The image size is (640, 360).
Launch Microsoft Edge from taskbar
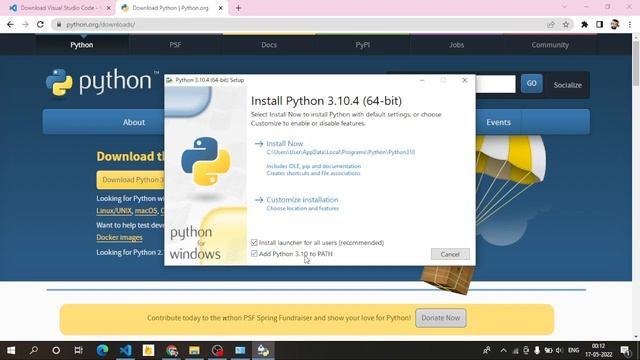[x=102, y=350]
